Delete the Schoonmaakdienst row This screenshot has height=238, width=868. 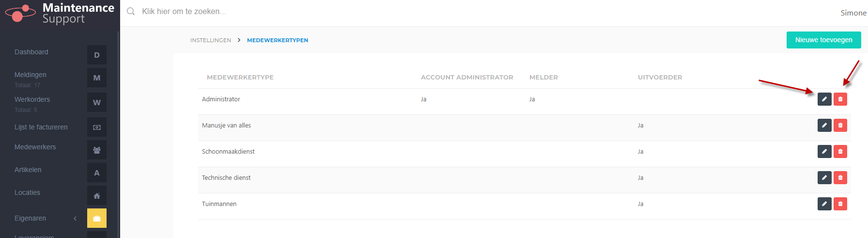click(x=840, y=151)
